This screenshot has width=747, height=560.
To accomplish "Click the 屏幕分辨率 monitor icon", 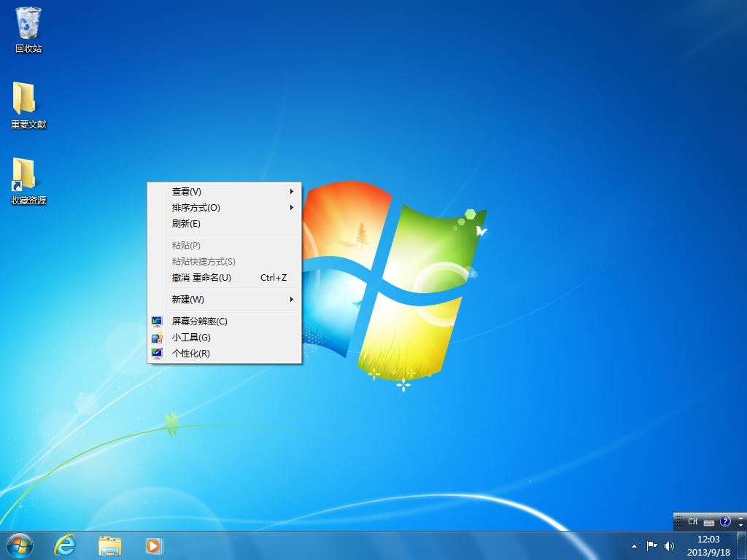I will [157, 322].
